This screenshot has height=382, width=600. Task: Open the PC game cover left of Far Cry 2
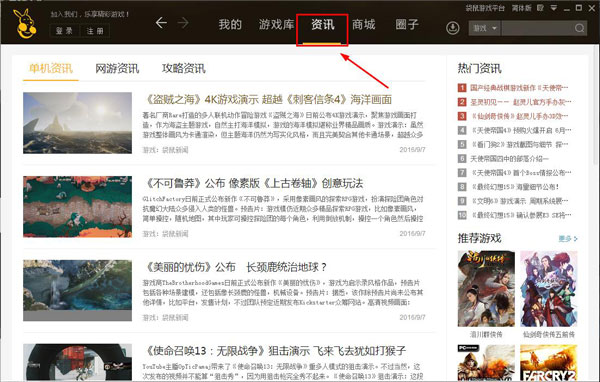pos(486,362)
